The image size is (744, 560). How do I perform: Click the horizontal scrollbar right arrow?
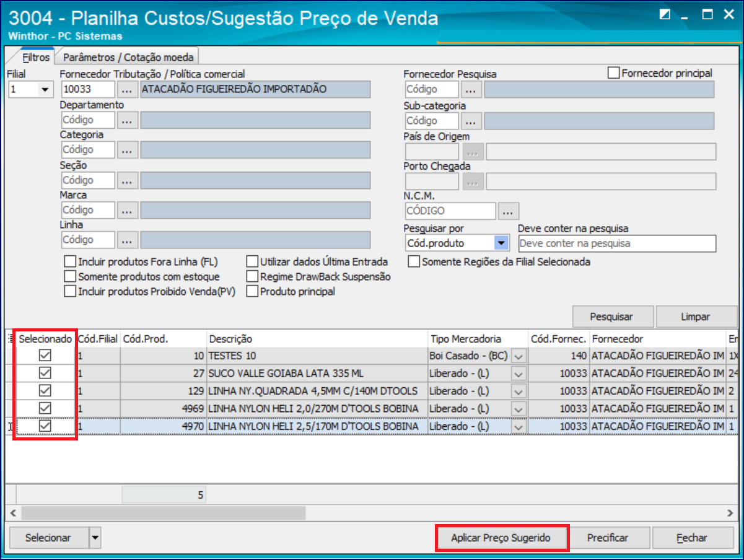click(x=731, y=513)
